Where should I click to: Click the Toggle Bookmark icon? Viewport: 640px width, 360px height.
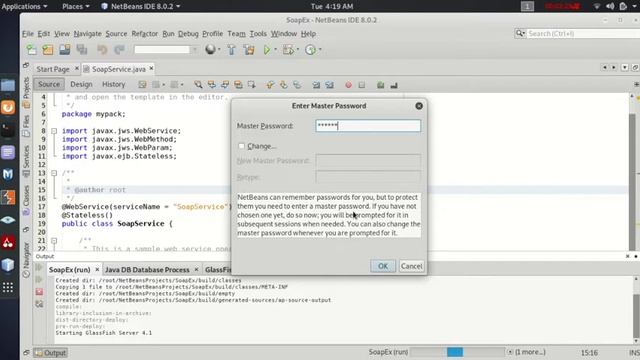coord(297,84)
